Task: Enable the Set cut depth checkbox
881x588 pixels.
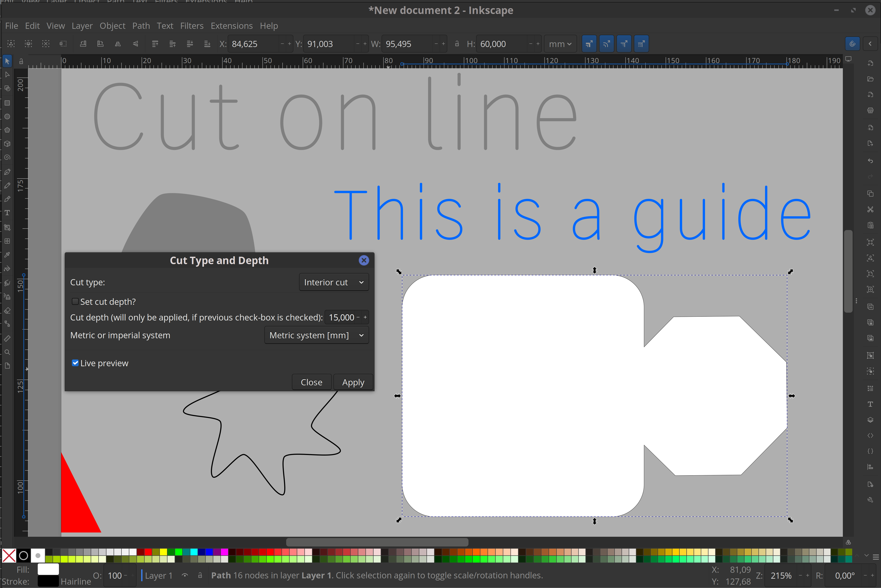Action: click(x=75, y=301)
